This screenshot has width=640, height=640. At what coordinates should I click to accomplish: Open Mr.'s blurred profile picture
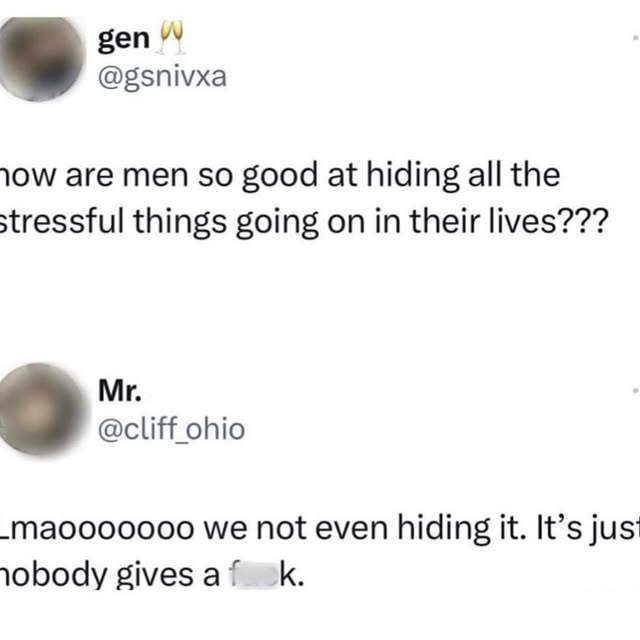point(41,409)
